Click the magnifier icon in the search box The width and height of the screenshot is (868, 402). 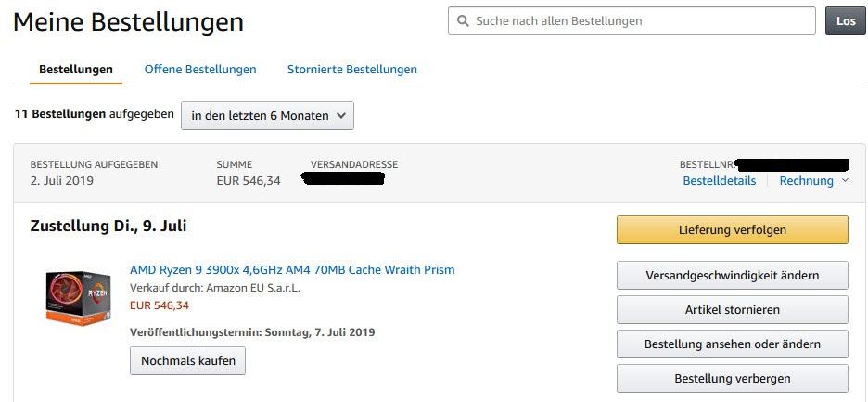pos(462,20)
